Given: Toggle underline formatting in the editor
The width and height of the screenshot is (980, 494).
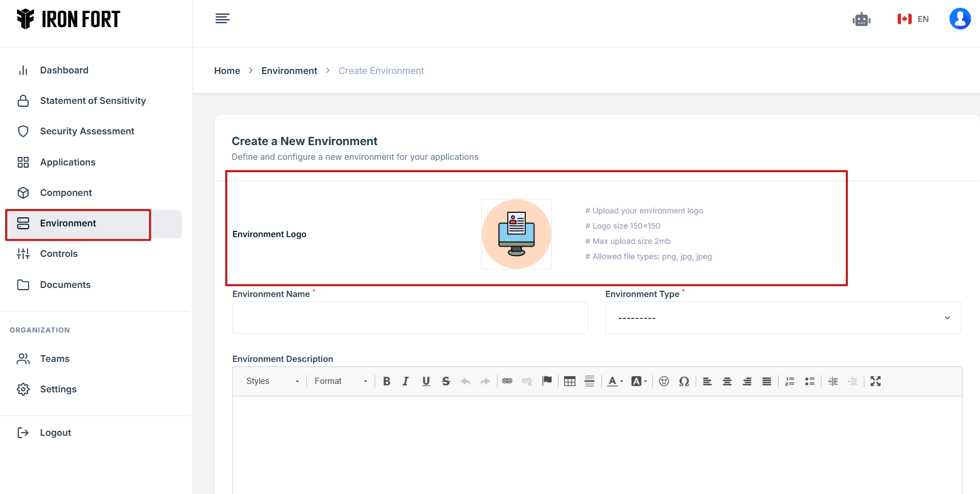Looking at the screenshot, I should (x=426, y=381).
